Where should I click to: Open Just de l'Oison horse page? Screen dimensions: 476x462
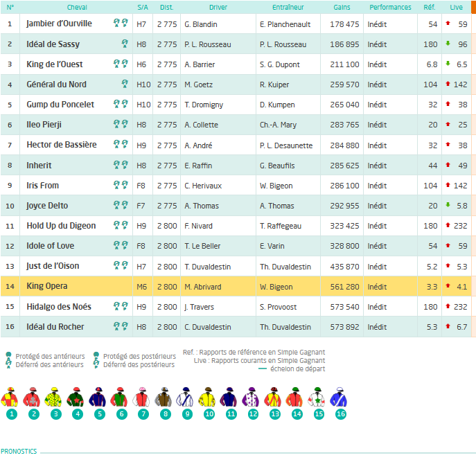pos(53,266)
